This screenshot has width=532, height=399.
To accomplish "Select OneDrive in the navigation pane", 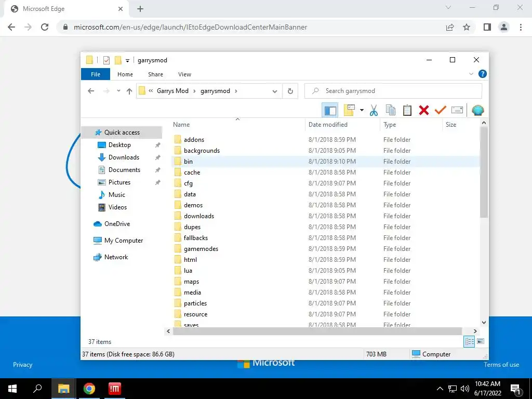I will click(117, 224).
